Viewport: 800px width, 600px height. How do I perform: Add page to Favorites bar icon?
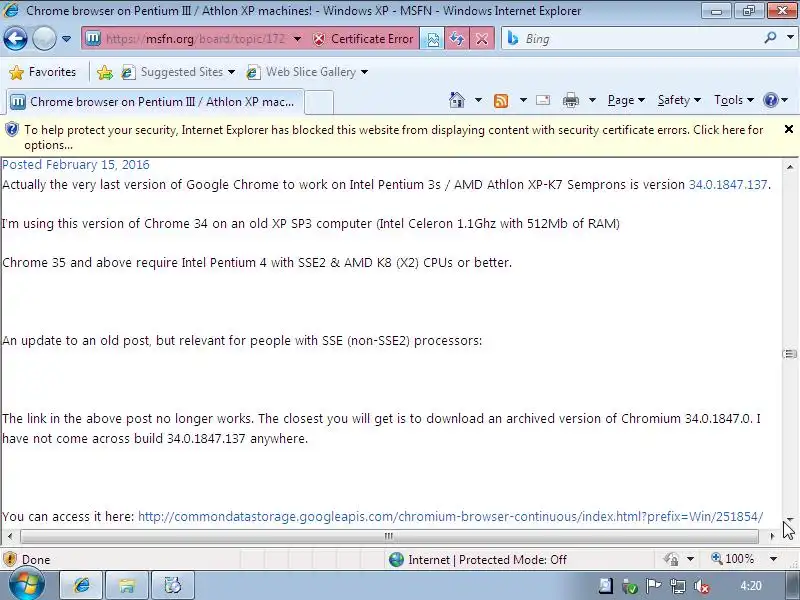(x=105, y=72)
